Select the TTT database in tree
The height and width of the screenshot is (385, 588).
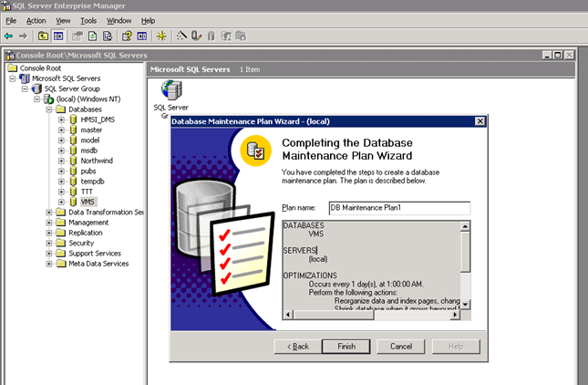tap(87, 192)
